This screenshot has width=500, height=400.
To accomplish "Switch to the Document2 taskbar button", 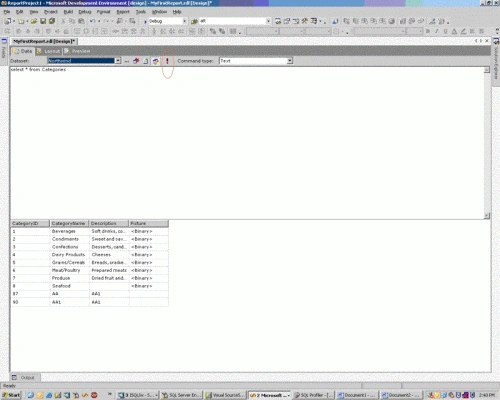I will (x=401, y=395).
